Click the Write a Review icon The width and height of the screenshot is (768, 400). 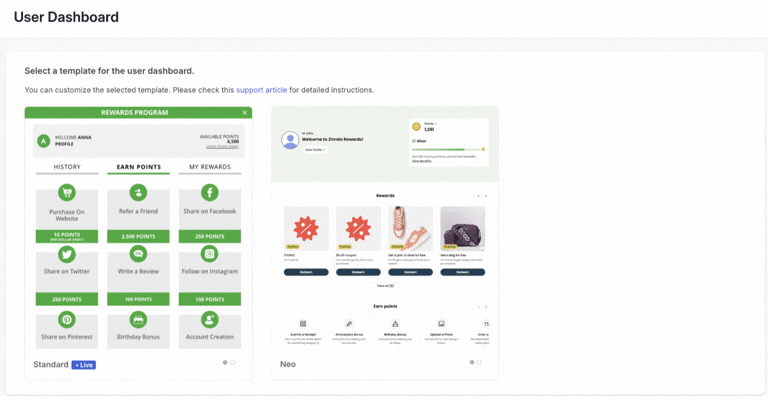coord(138,254)
